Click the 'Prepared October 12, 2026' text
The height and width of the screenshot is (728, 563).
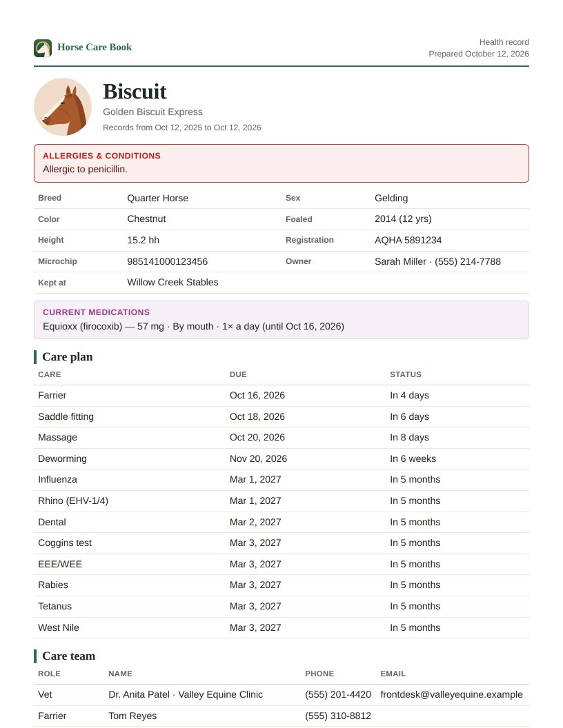(478, 54)
